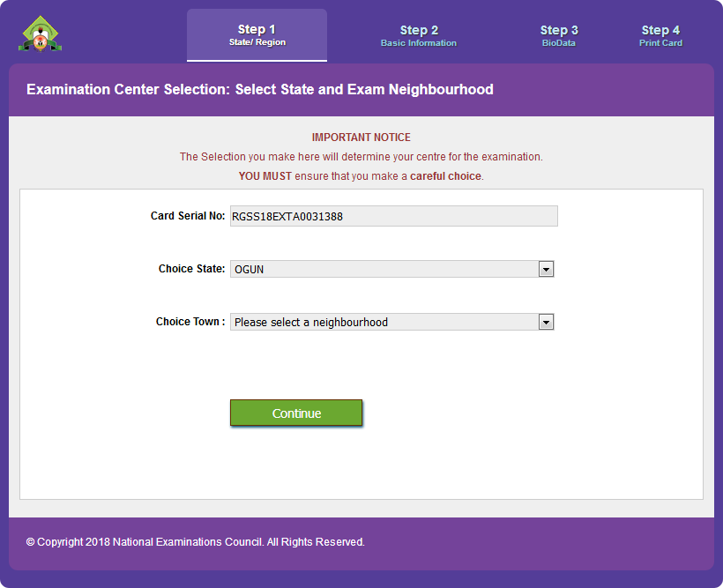Screen dimensions: 723x588
Task: Open the Step 2 Basic Information tab
Action: [419, 35]
